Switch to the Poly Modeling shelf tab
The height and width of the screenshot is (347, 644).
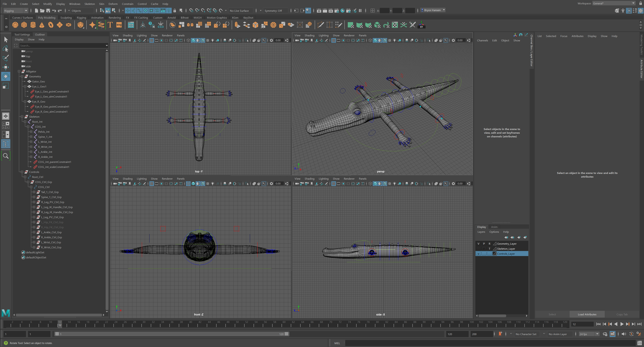(46, 18)
